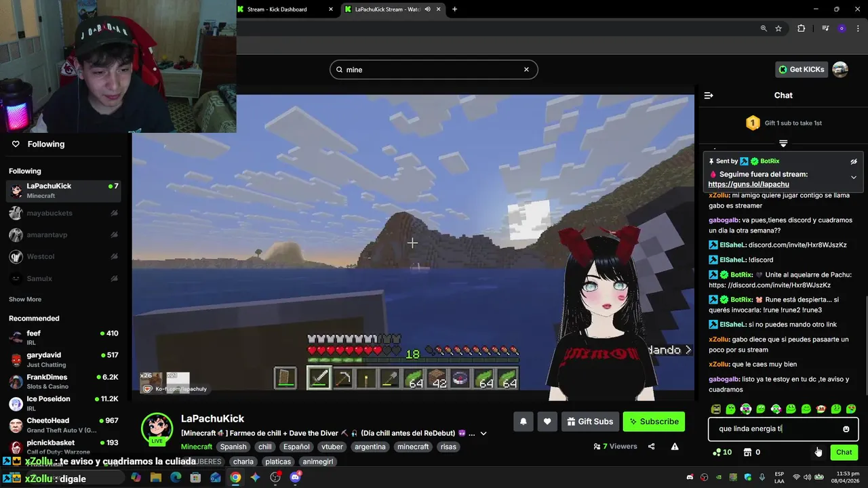The image size is (868, 488).
Task: Open recommended channel garydavid
Action: point(64,359)
